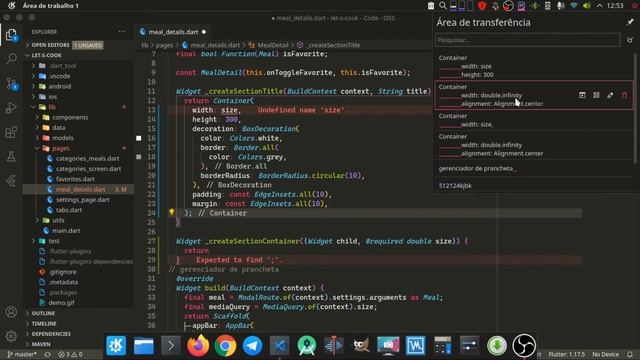Click the master branch in status bar
Image resolution: width=640 pixels, height=360 pixels.
pos(22,354)
